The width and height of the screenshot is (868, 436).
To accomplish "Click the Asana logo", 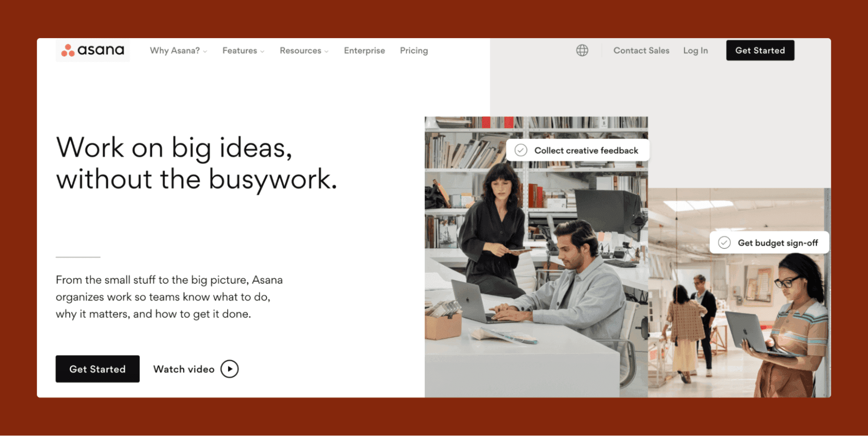I will pyautogui.click(x=92, y=50).
